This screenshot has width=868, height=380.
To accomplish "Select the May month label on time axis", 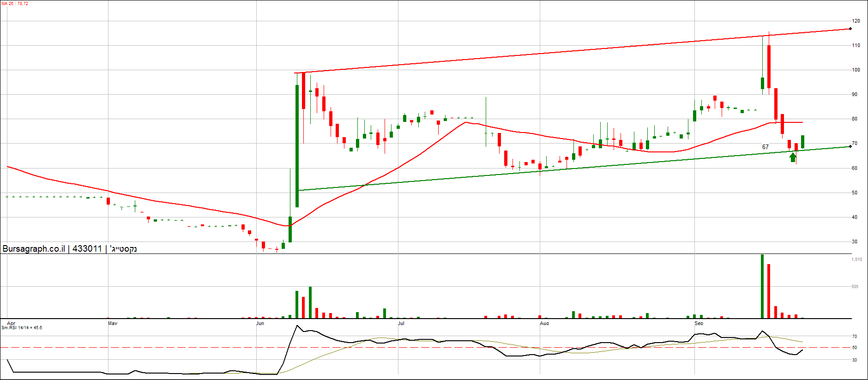I will point(113,323).
